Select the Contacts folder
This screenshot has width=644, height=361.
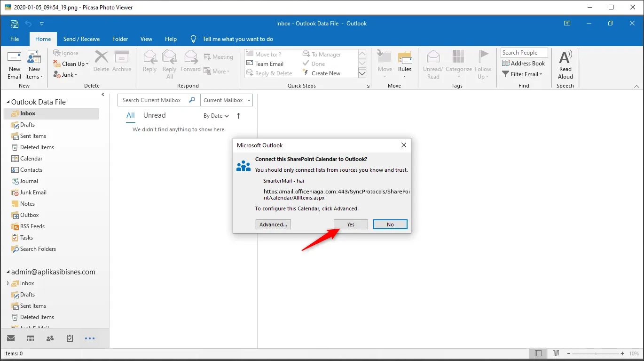point(31,170)
